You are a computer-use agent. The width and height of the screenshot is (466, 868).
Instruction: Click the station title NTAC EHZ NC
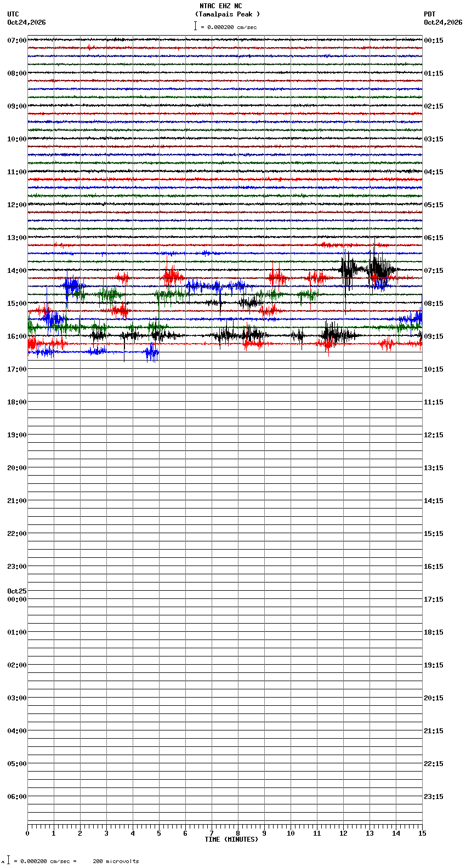click(220, 6)
